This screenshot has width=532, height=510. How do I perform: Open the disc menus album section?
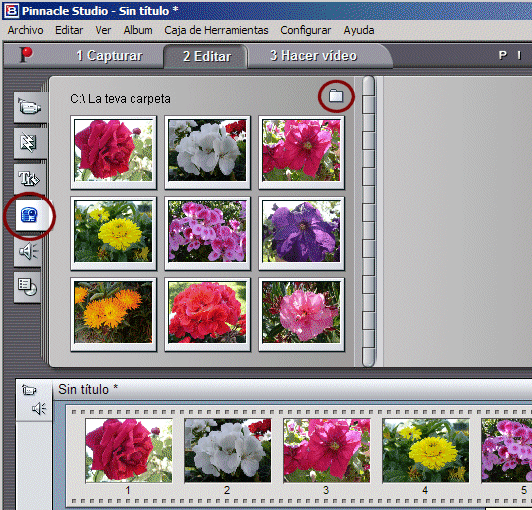point(27,287)
